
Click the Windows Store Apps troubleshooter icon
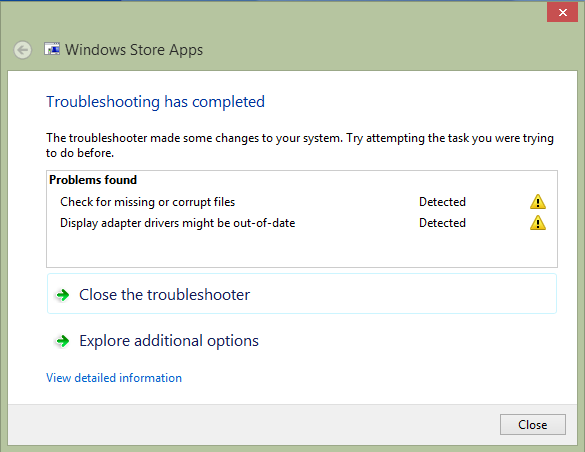(x=52, y=49)
